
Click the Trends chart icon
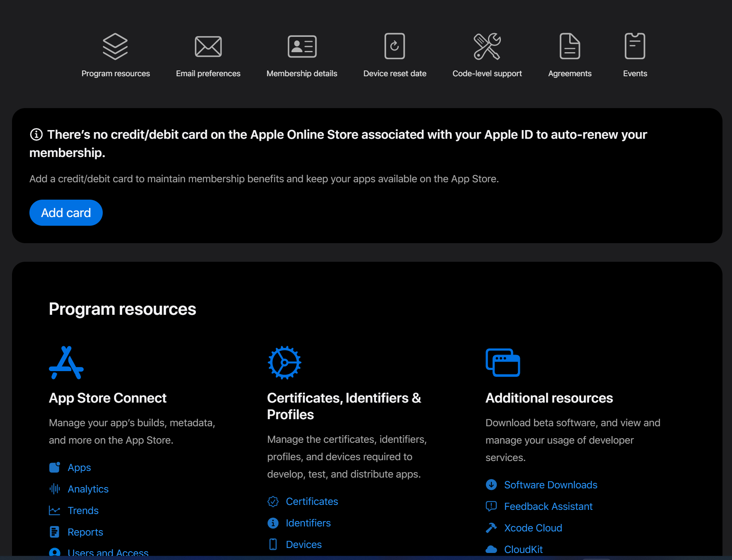pos(55,510)
